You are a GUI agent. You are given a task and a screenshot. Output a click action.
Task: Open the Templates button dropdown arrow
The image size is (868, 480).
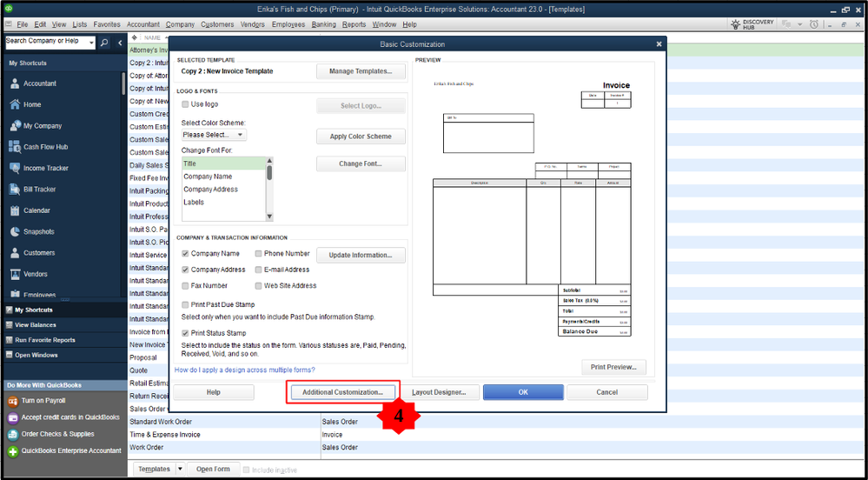click(x=179, y=469)
